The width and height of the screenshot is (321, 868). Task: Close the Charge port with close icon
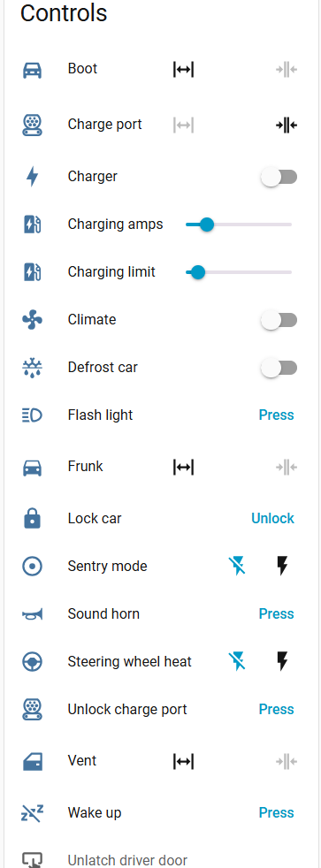(x=287, y=126)
